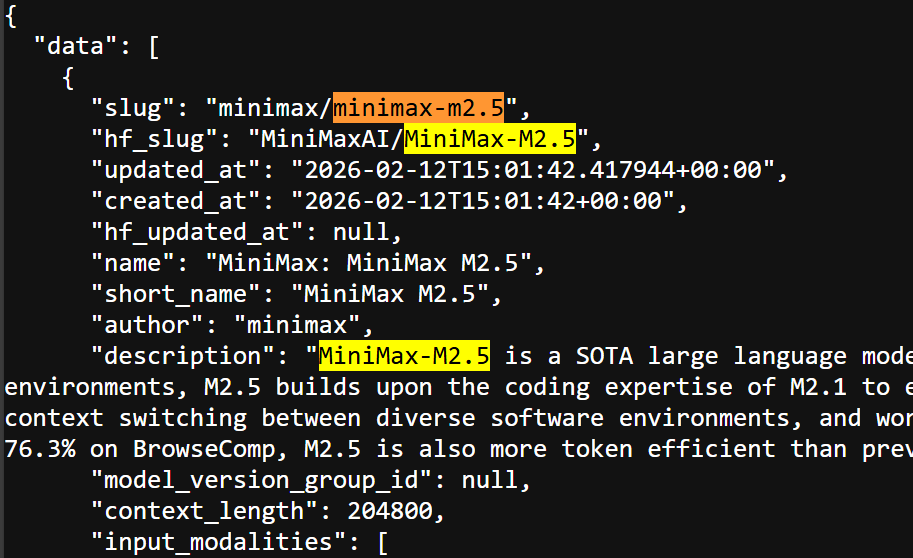Click the orange highlighted "minimax-m2.5" slug match
This screenshot has height=558, width=913.
pyautogui.click(x=418, y=108)
